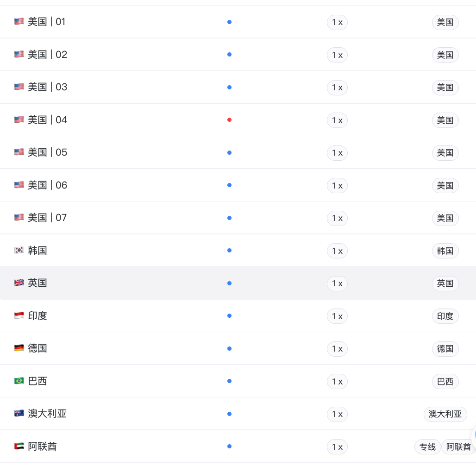This screenshot has height=466, width=476.
Task: Select the 美国 | 05 node name
Action: (x=47, y=152)
